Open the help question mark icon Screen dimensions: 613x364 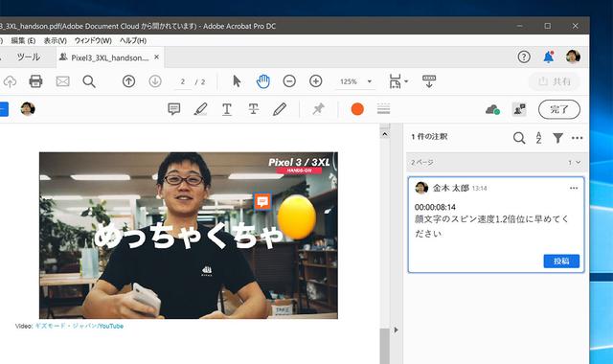pyautogui.click(x=524, y=57)
